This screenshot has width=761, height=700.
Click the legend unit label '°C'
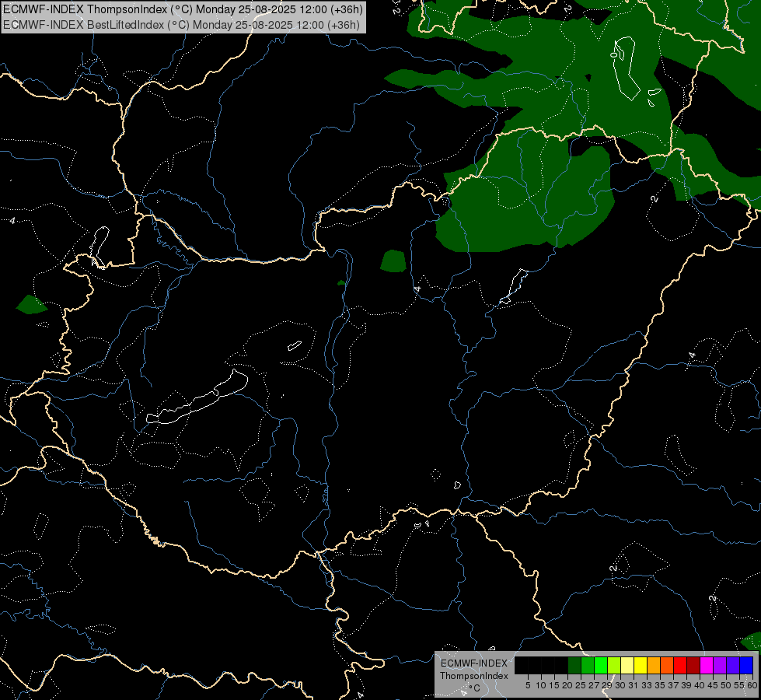pyautogui.click(x=475, y=688)
